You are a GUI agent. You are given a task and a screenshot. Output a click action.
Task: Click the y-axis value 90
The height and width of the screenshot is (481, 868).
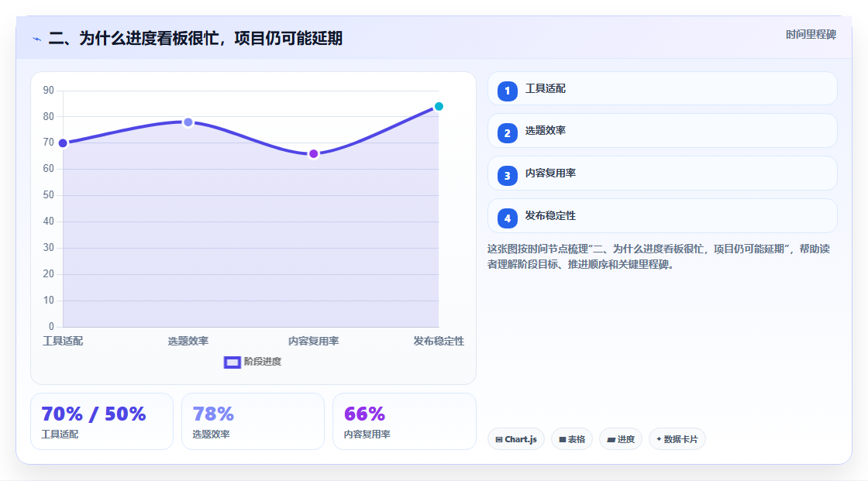pyautogui.click(x=49, y=90)
